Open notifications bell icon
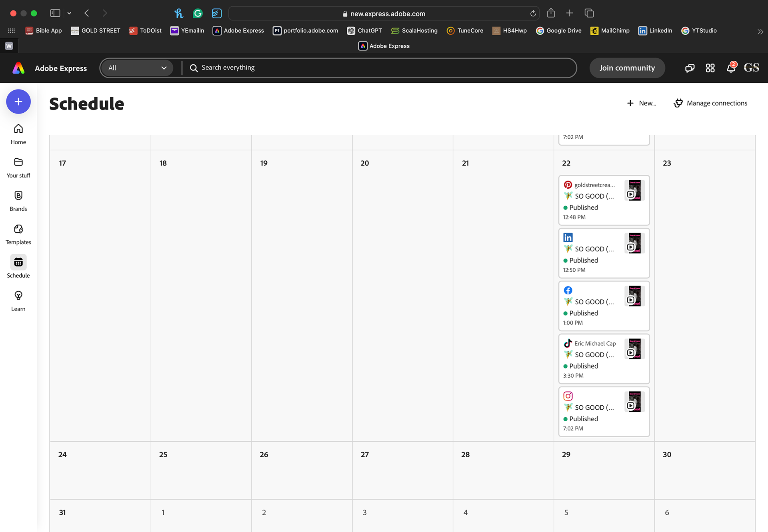Viewport: 768px width, 532px height. [x=731, y=68]
